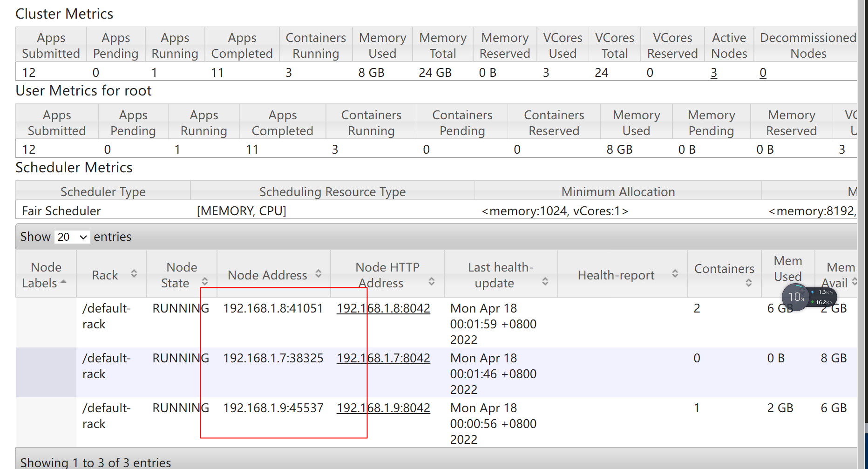Click the User Metrics for root heading
This screenshot has width=868, height=469.
[x=83, y=91]
